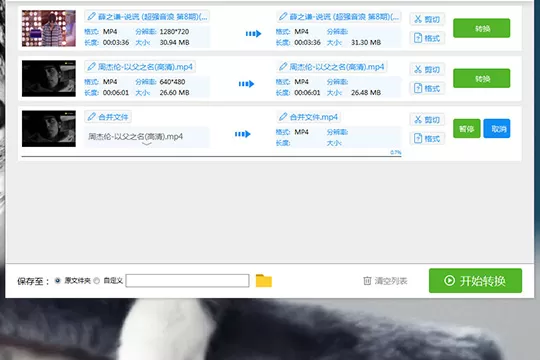540x360 pixels.
Task: Click 剪切 for 周杰伦-以父之名 row
Action: (427, 69)
